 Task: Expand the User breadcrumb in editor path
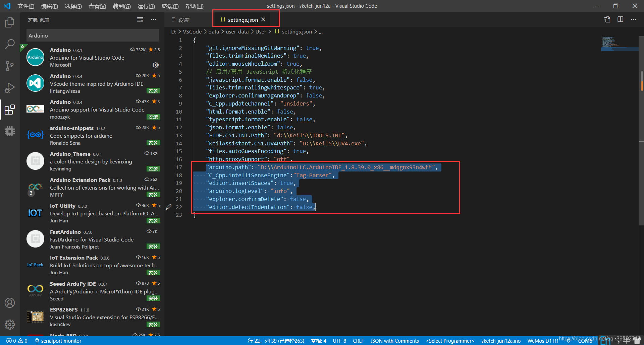point(261,31)
